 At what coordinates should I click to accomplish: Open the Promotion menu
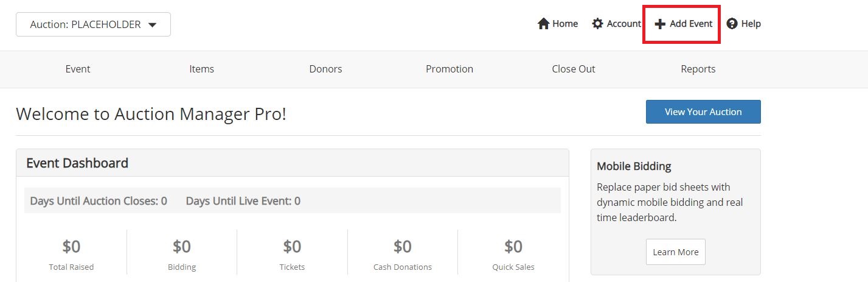click(x=450, y=69)
